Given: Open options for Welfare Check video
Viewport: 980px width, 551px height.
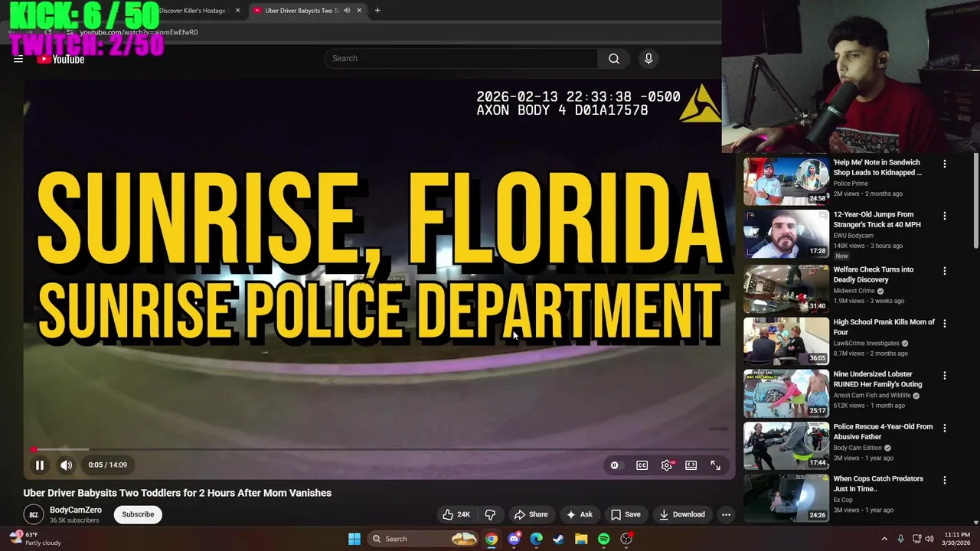Looking at the screenshot, I should [x=944, y=271].
